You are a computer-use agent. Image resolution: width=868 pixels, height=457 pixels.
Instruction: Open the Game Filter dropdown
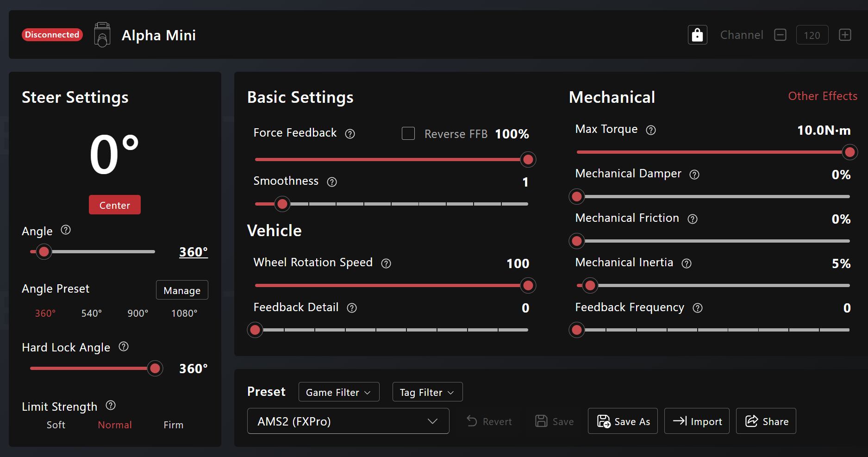click(339, 392)
